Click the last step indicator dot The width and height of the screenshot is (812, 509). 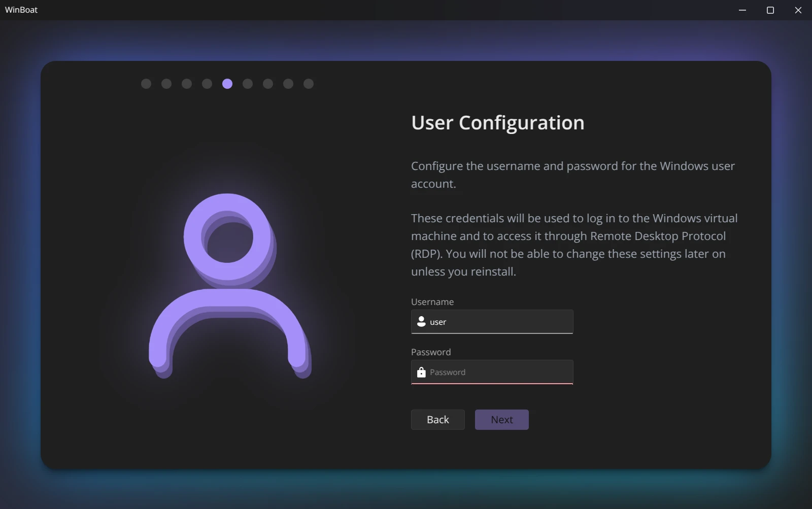coord(309,84)
